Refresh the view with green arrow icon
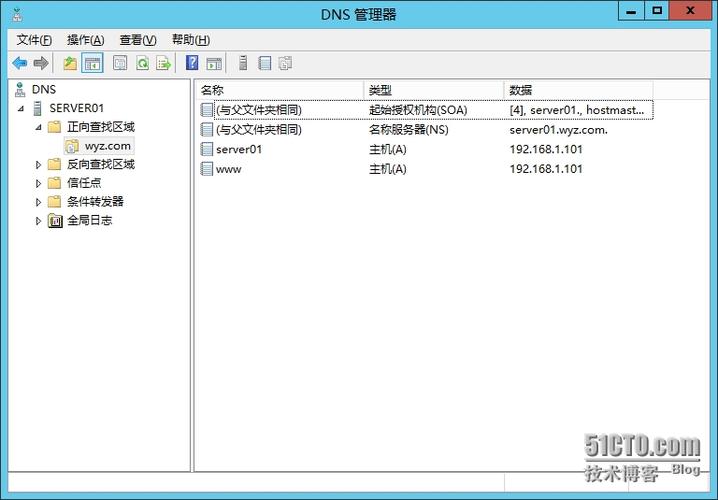The height and width of the screenshot is (500, 718). (x=142, y=63)
